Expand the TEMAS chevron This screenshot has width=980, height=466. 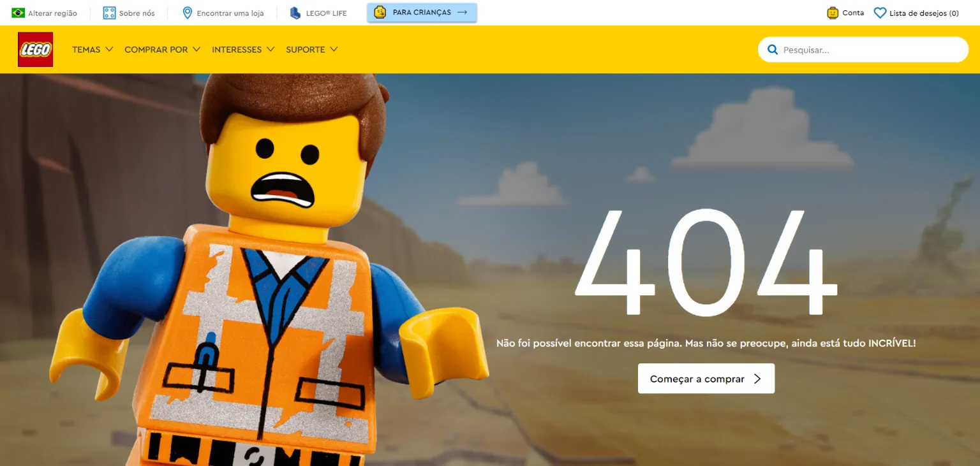click(109, 49)
